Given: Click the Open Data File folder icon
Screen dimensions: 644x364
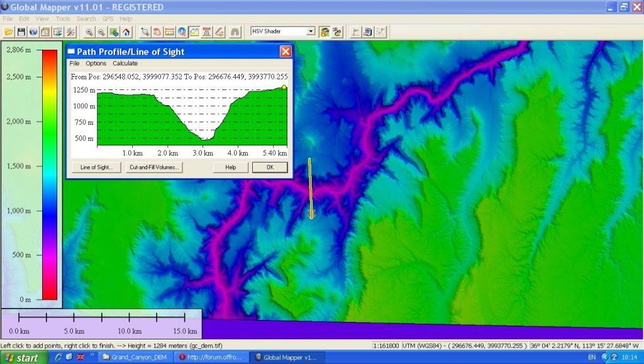Looking at the screenshot, I should coord(9,31).
